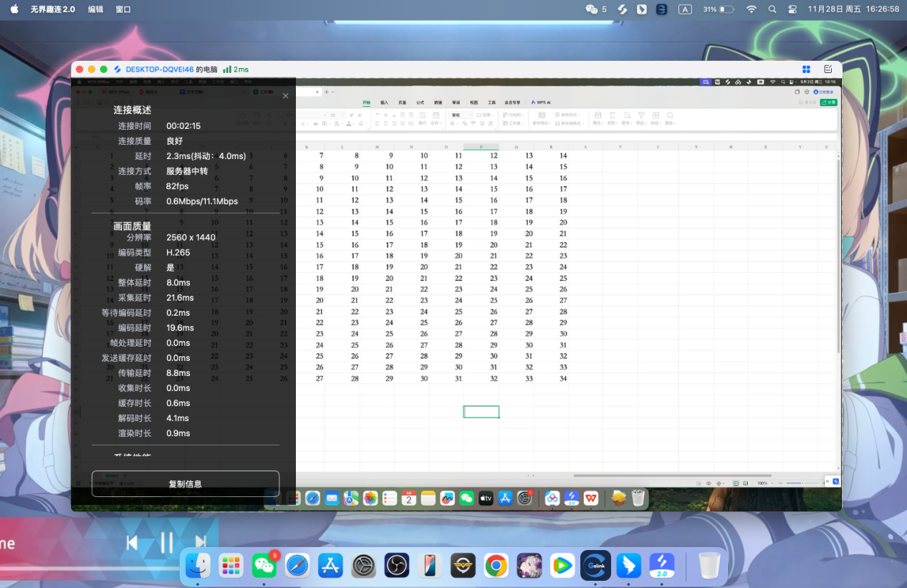Open Calendar in remote Mac's Dock
Viewport: 907px width, 588px height.
[408, 498]
